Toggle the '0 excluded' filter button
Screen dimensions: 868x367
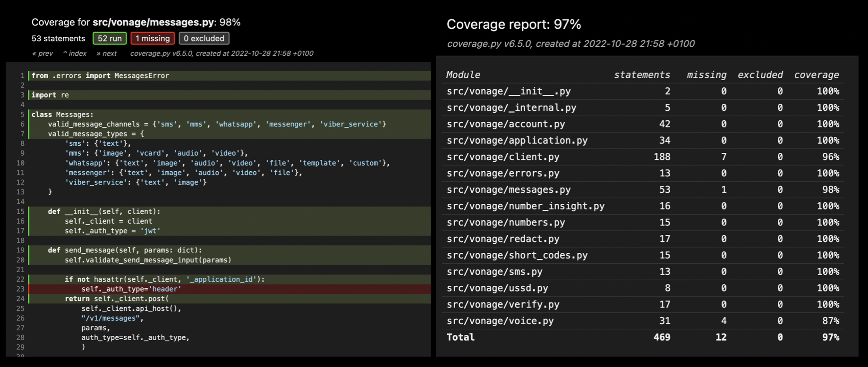click(204, 38)
